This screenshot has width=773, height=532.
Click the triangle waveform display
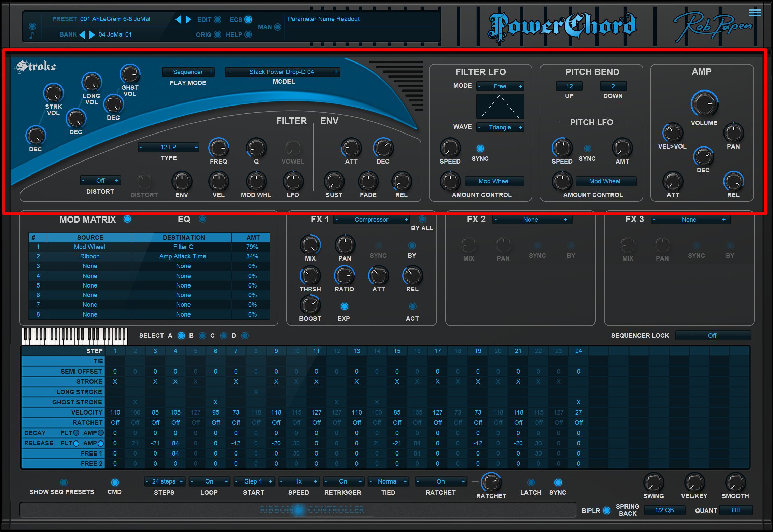click(500, 107)
